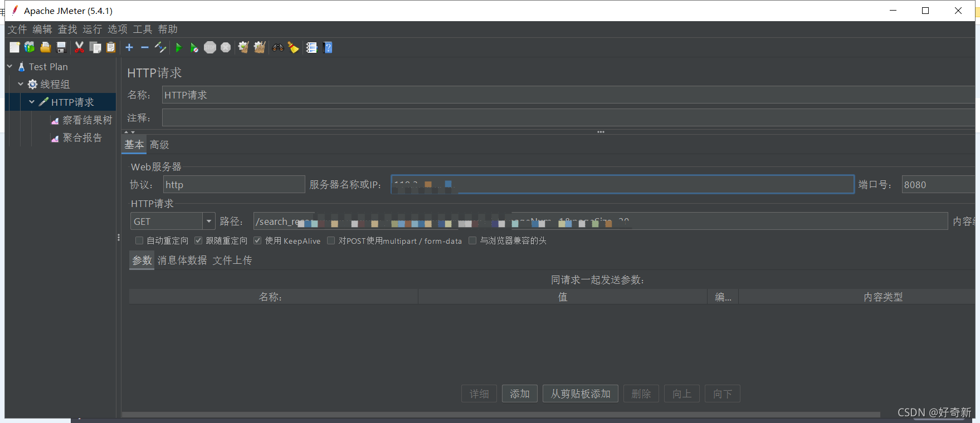980x423 pixels.
Task: Focus the 名称 input field
Action: click(568, 95)
